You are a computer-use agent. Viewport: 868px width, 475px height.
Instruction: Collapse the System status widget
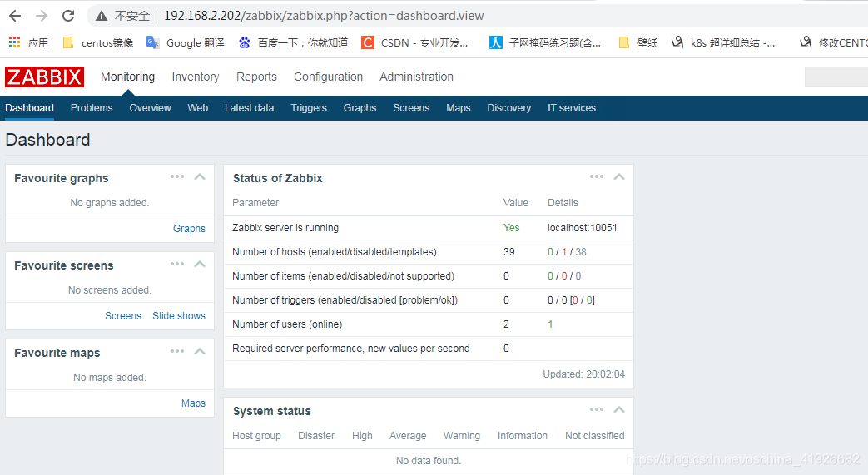(x=619, y=410)
